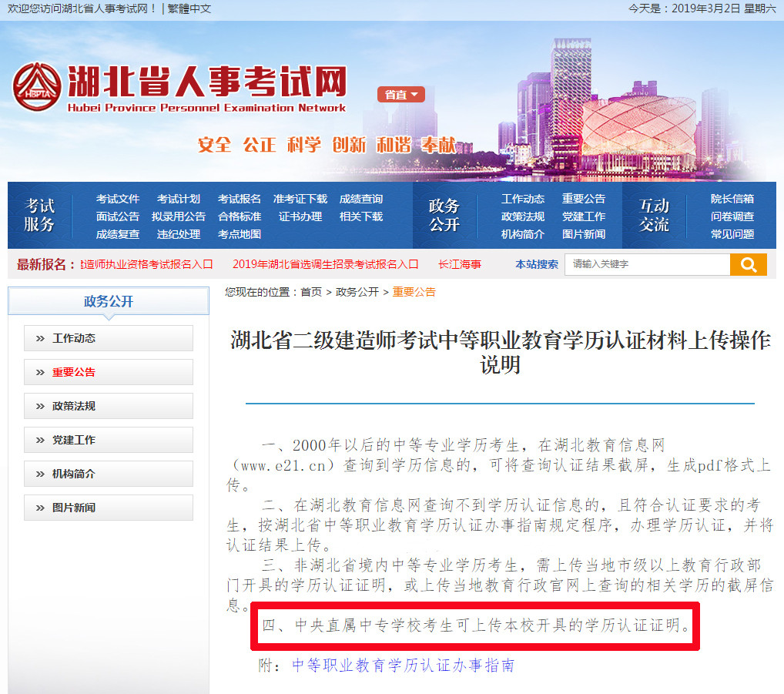Click the HBPTA site logo emblem
This screenshot has width=784, height=694.
36,87
